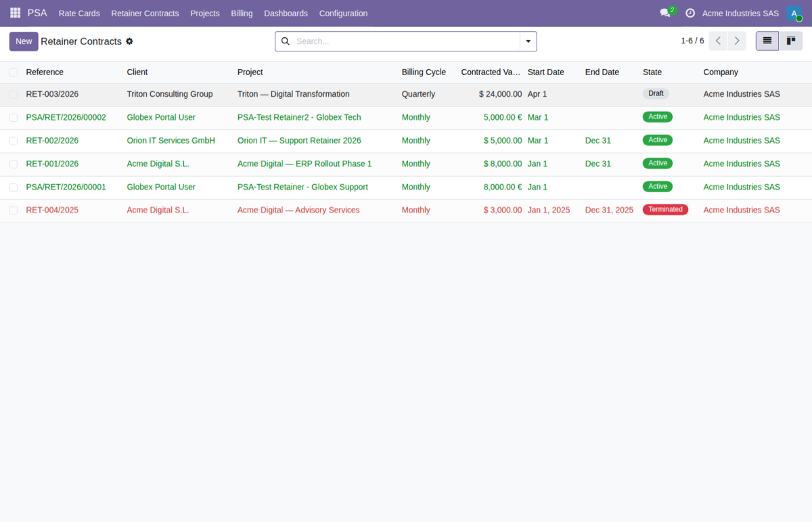Click the Draft state badge

coord(656,93)
